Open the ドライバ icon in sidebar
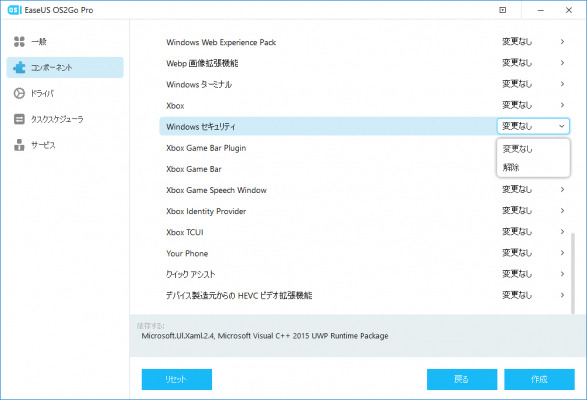The height and width of the screenshot is (400, 587). (19, 93)
